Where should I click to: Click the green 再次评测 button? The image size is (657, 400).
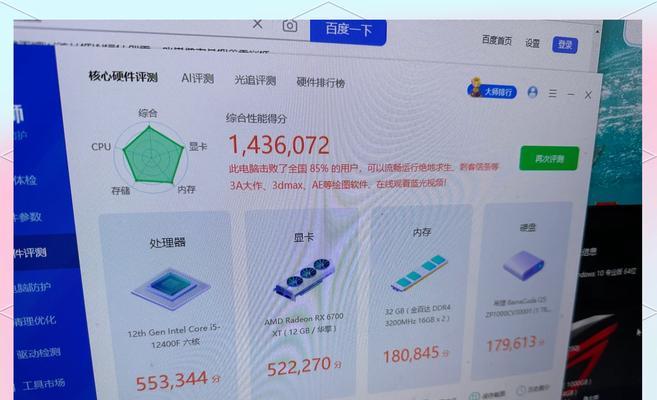pos(549,158)
